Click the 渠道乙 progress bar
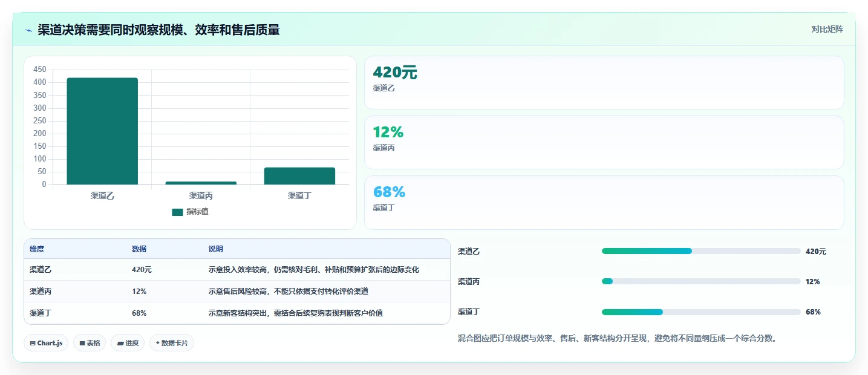 coord(701,251)
